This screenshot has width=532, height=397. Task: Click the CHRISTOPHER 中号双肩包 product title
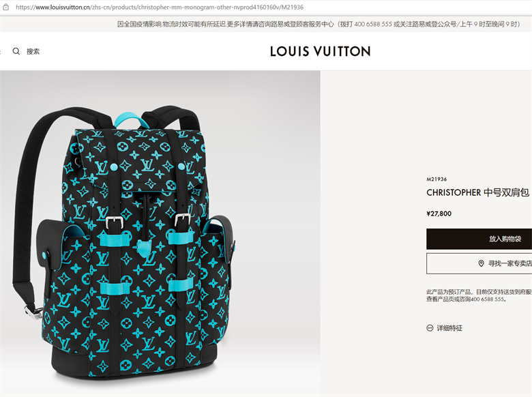coord(477,192)
